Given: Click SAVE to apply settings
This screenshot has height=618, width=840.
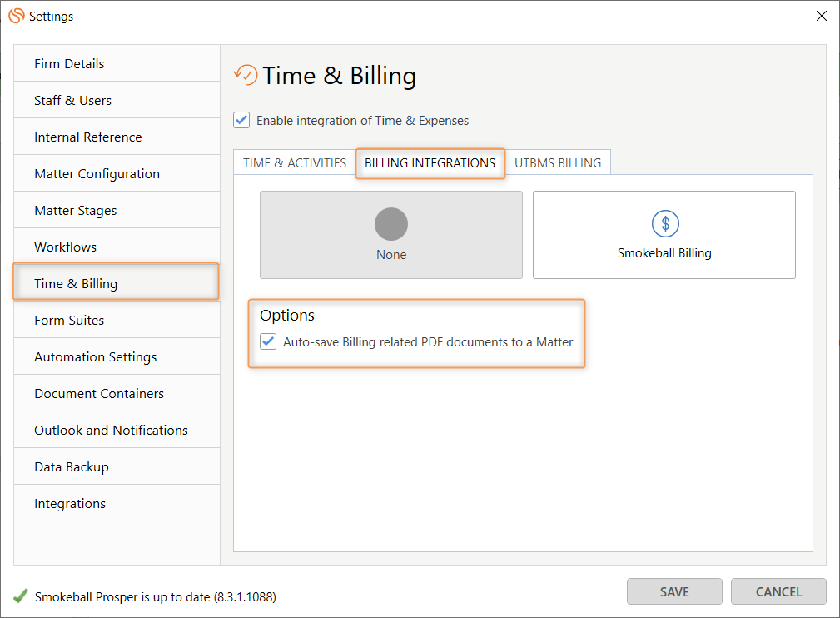Looking at the screenshot, I should pos(674,591).
